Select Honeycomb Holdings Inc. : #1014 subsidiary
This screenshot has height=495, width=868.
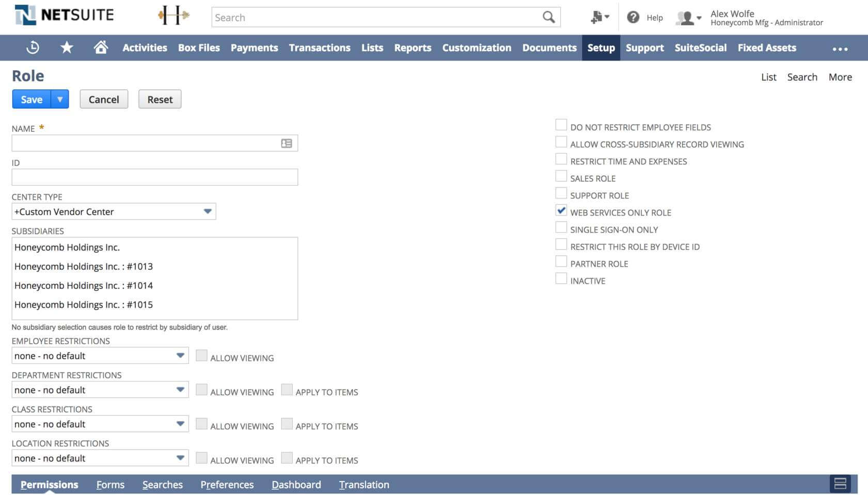click(84, 285)
